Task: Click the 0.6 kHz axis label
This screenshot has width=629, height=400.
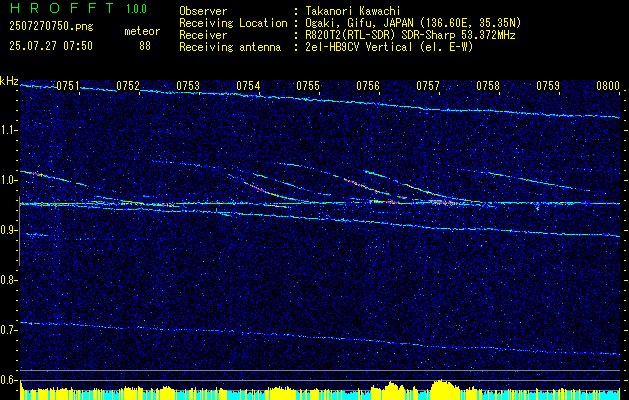Action: [9, 380]
